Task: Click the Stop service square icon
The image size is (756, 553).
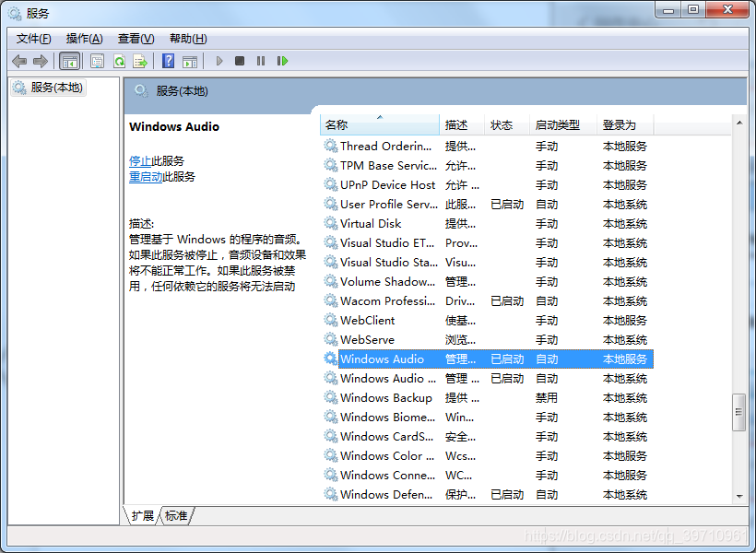Action: (240, 61)
